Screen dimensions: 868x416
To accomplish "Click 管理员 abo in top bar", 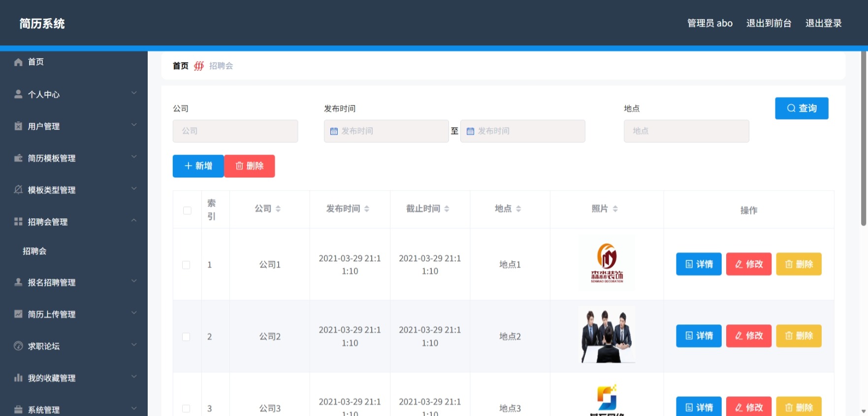I will coord(709,23).
